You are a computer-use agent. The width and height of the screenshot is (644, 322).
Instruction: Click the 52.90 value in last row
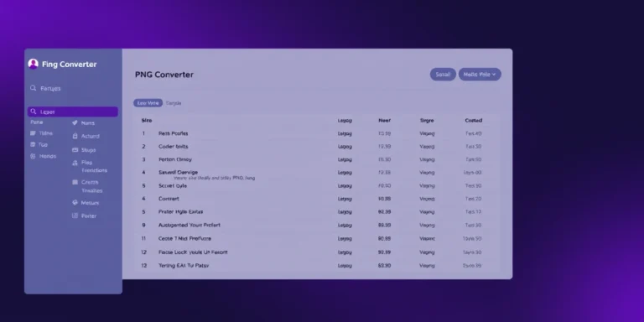click(384, 266)
